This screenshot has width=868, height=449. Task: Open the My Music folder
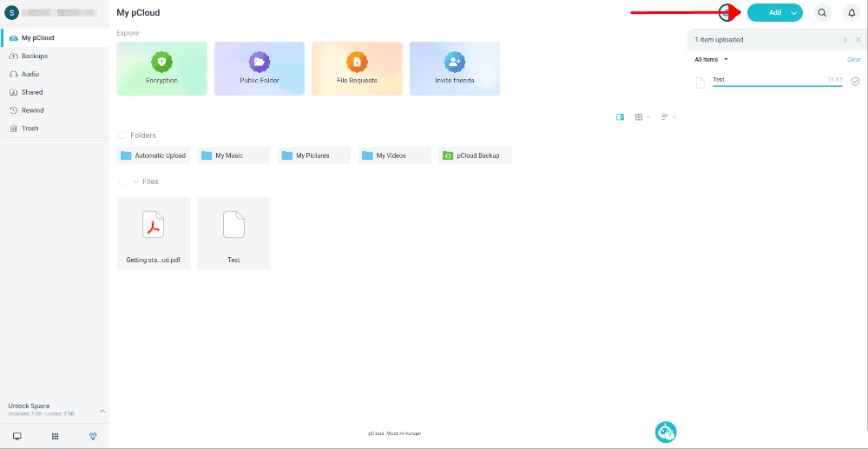tap(233, 155)
